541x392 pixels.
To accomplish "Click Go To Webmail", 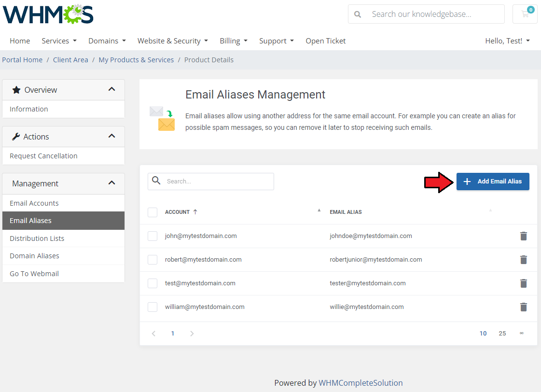I will pyautogui.click(x=64, y=274).
